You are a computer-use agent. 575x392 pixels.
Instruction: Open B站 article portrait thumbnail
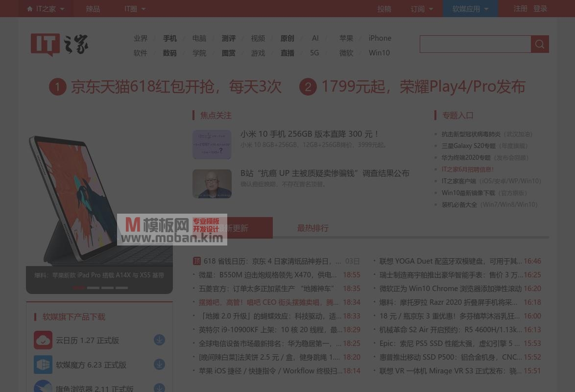coord(212,184)
